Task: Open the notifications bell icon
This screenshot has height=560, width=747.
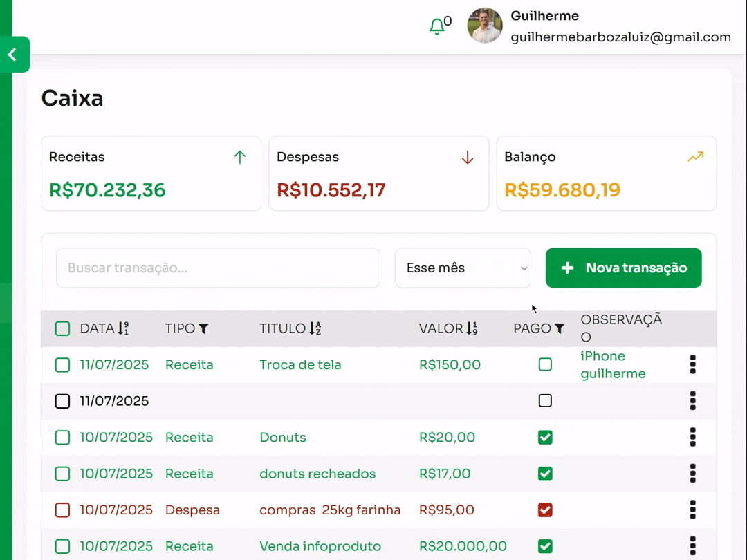Action: click(x=436, y=27)
